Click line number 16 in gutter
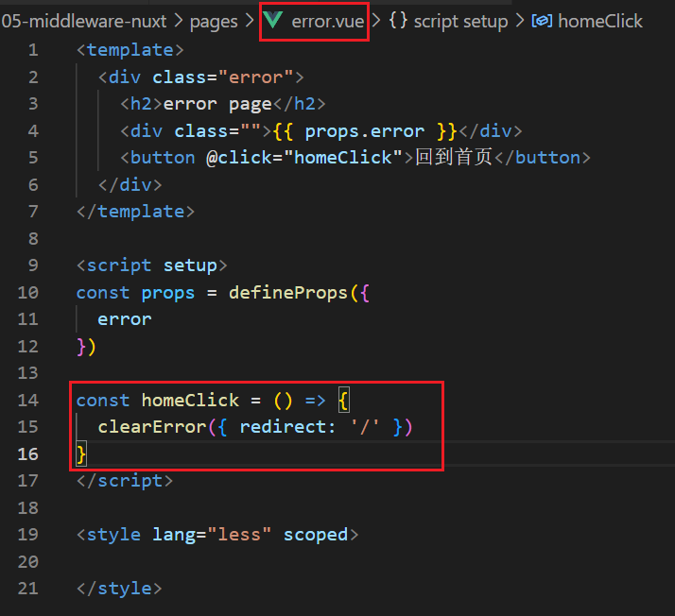The height and width of the screenshot is (616, 675). (x=28, y=454)
